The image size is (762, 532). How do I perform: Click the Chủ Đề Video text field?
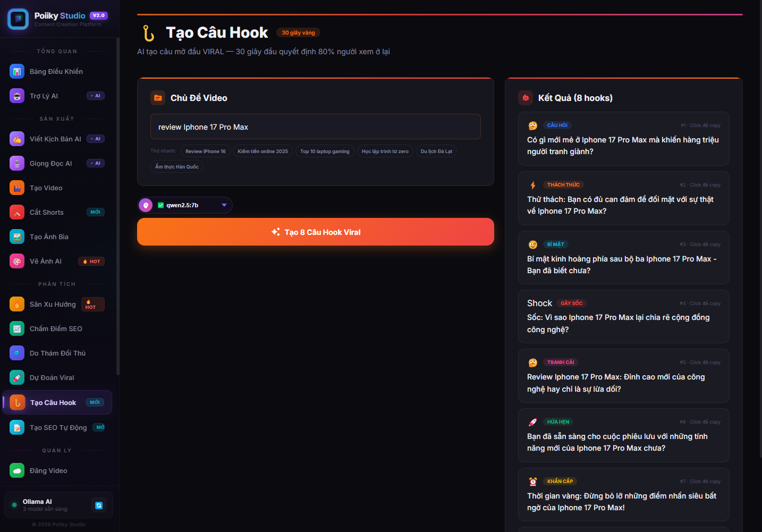[x=316, y=127]
